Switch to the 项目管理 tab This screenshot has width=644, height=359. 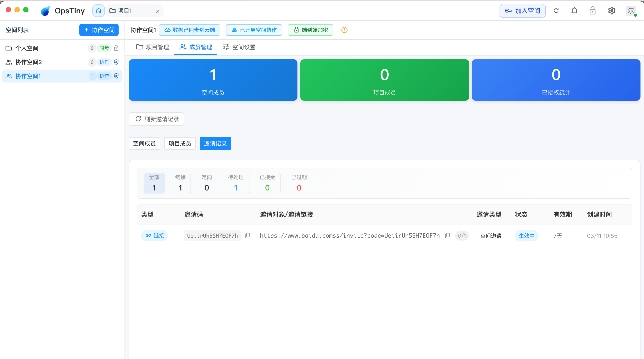click(x=153, y=47)
